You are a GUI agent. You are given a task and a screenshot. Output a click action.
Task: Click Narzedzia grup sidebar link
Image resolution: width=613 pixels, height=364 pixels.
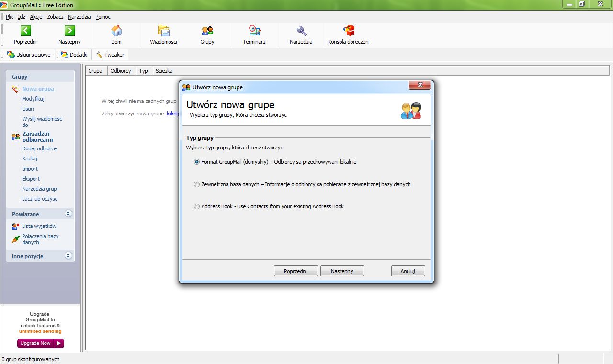tap(39, 189)
